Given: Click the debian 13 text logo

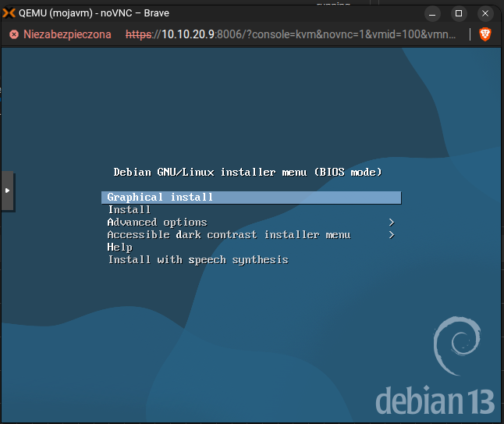Looking at the screenshot, I should tap(435, 400).
